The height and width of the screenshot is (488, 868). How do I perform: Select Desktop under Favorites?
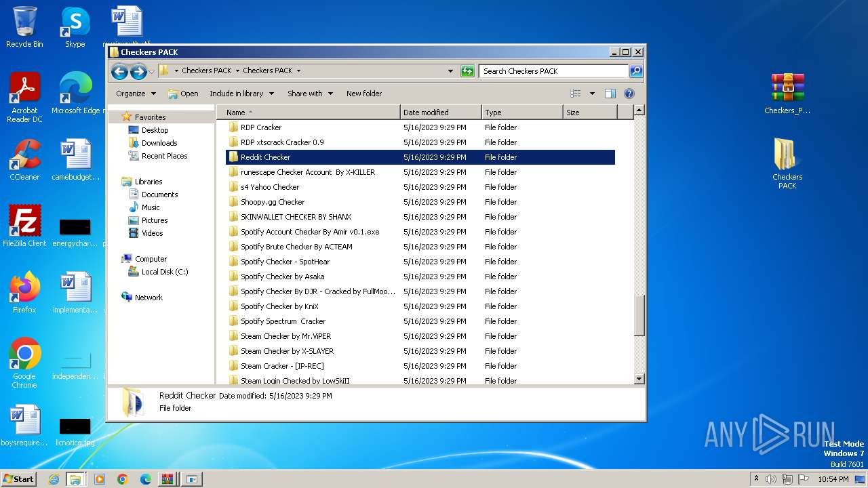point(155,130)
